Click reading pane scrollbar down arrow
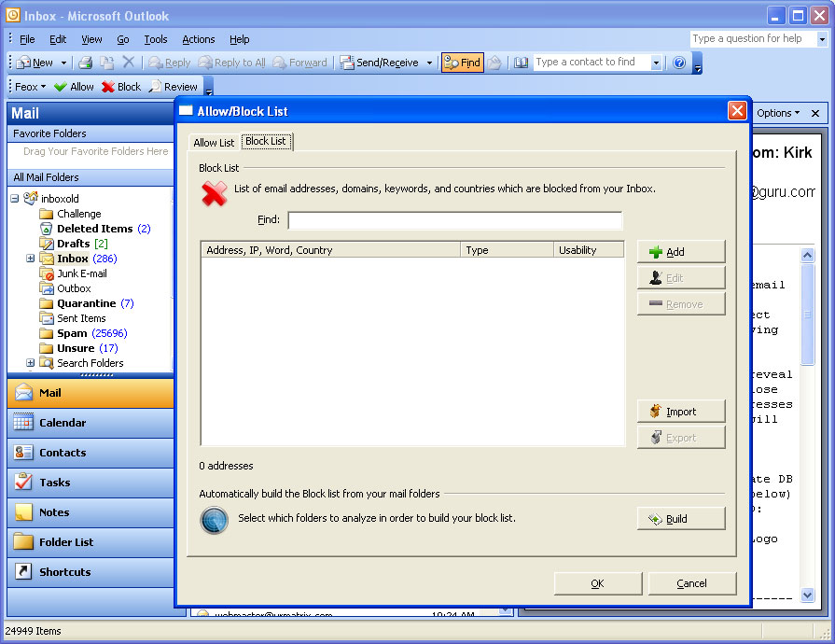 [x=808, y=595]
